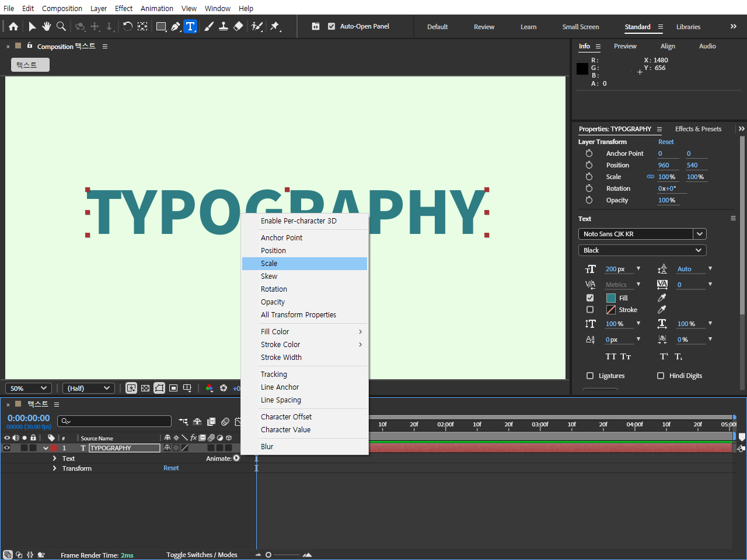Screen dimensions: 747x560
Task: Apply Superscript text style
Action: pos(664,356)
